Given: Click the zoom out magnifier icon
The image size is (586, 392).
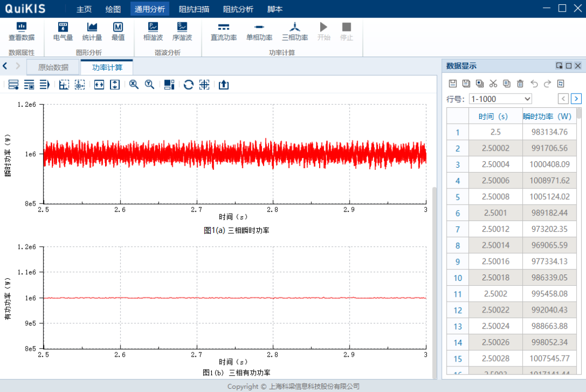Looking at the screenshot, I should [x=150, y=84].
